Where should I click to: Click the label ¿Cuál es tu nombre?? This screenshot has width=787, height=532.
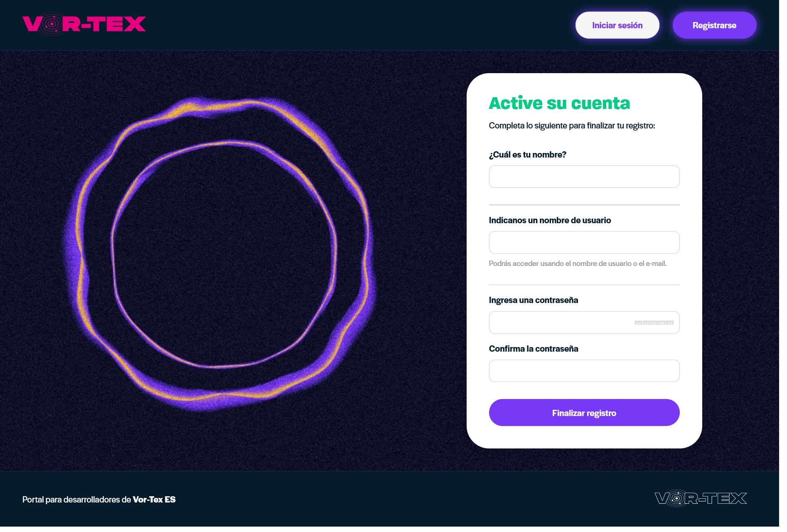click(528, 155)
